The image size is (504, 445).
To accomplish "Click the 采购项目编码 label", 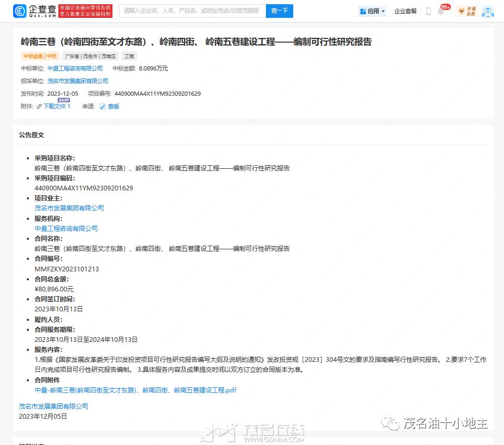I will 55,178.
